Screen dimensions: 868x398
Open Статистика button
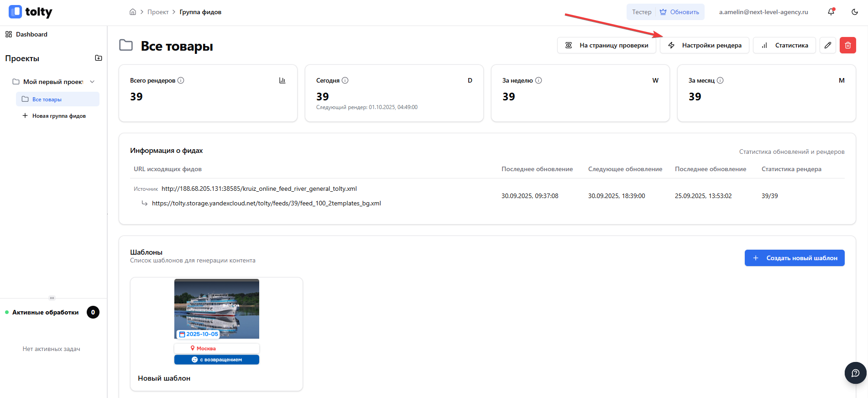click(x=784, y=45)
